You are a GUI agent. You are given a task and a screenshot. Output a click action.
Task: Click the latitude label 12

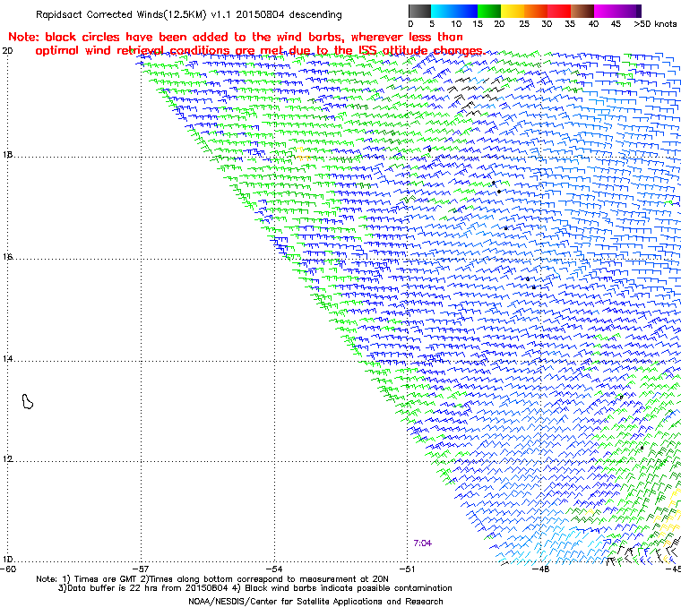[7, 459]
